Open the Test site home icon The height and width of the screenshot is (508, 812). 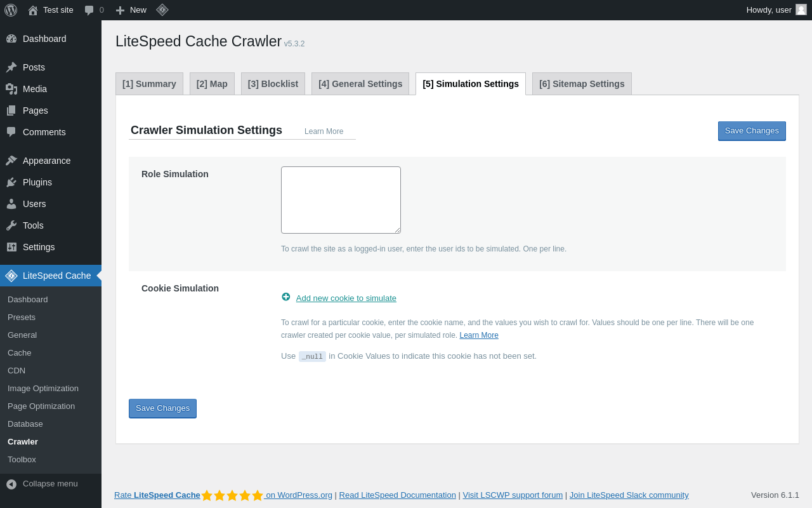click(x=33, y=10)
